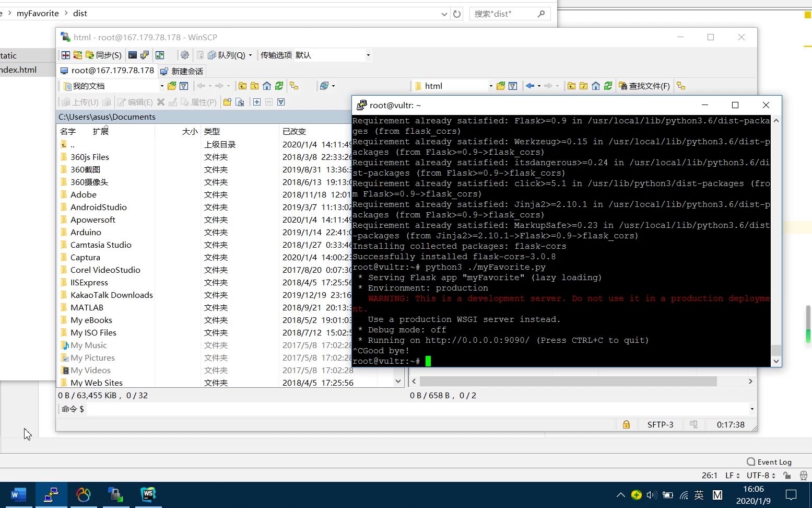Sort by the Changed (已改变) column header
The height and width of the screenshot is (508, 812).
pyautogui.click(x=294, y=131)
